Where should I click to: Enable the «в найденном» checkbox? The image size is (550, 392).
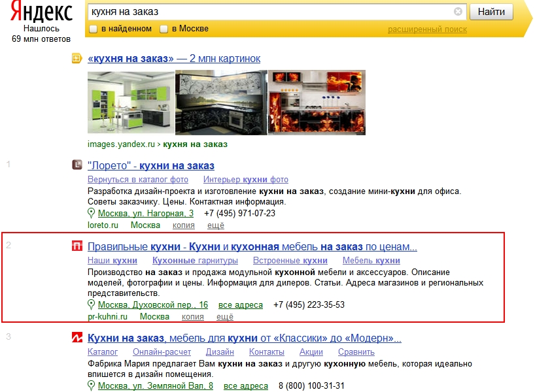click(93, 29)
